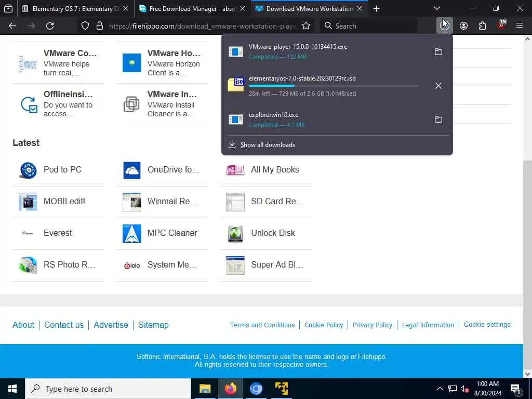Switch to the Free Download Manager tab
This screenshot has width=532, height=399.
(192, 8)
